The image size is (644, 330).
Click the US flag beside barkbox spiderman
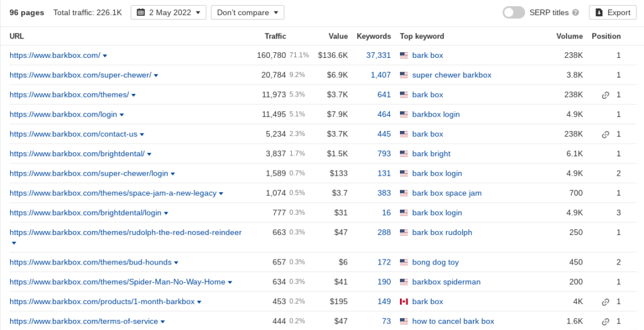[x=404, y=282]
